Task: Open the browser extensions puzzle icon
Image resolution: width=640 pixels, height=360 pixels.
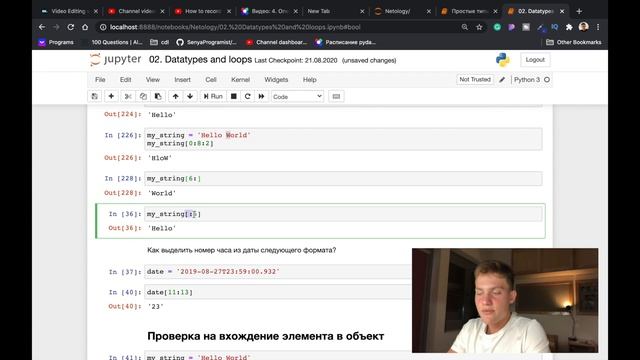Action: coord(569,27)
